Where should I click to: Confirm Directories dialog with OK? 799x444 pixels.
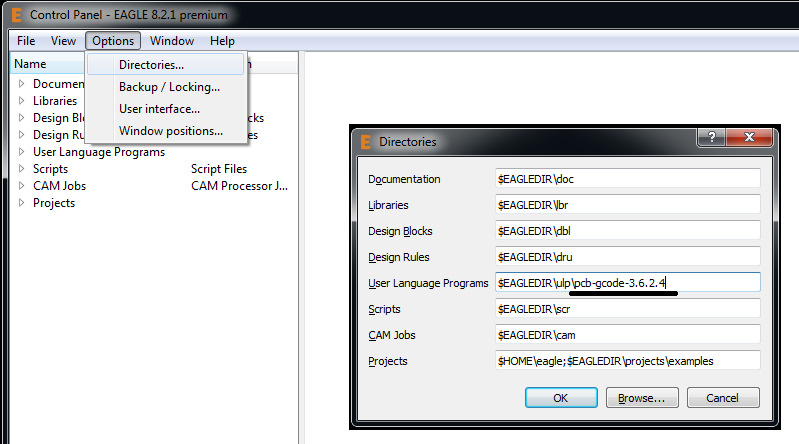click(x=561, y=398)
